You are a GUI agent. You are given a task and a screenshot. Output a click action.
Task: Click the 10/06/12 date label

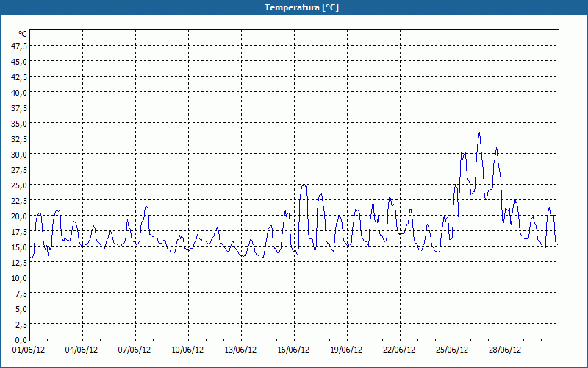click(187, 350)
